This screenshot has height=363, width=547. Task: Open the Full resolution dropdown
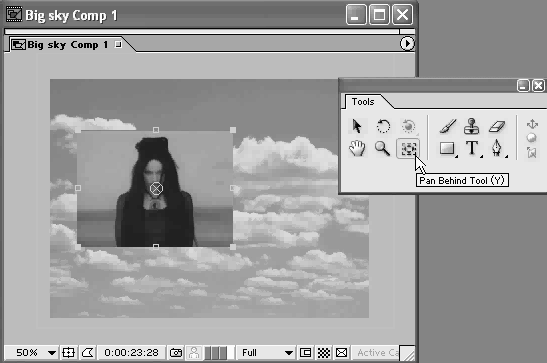266,353
